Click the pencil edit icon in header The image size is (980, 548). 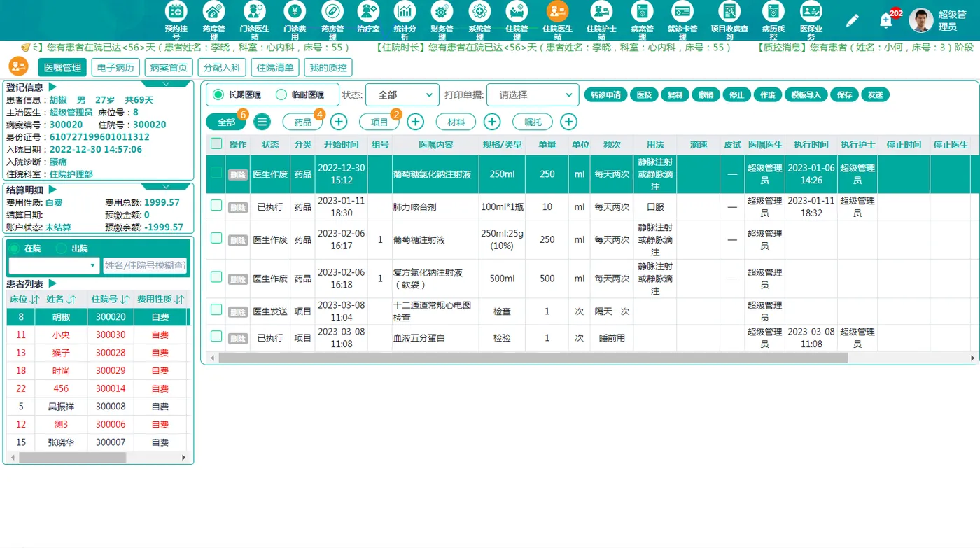tap(852, 20)
